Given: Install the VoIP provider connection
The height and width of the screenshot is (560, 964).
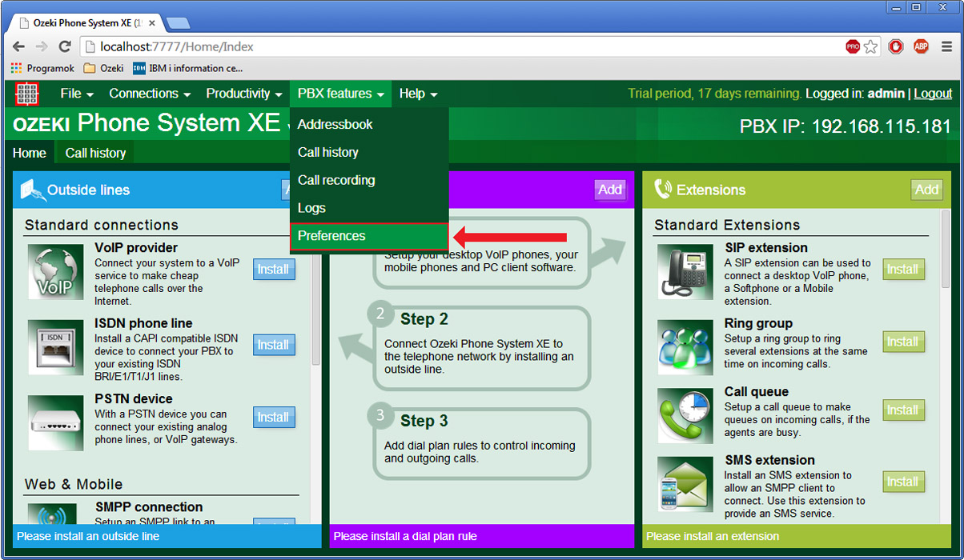Looking at the screenshot, I should (274, 270).
